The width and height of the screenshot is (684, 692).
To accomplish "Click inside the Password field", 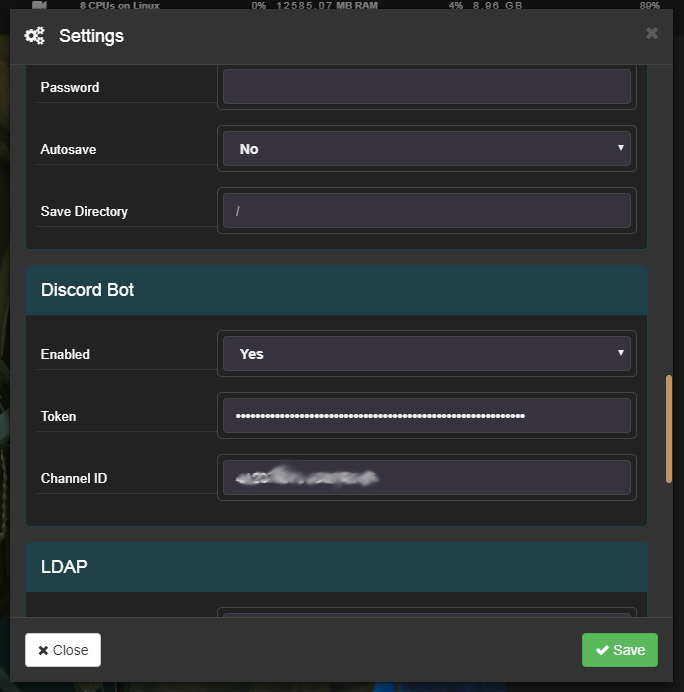I will [x=427, y=86].
